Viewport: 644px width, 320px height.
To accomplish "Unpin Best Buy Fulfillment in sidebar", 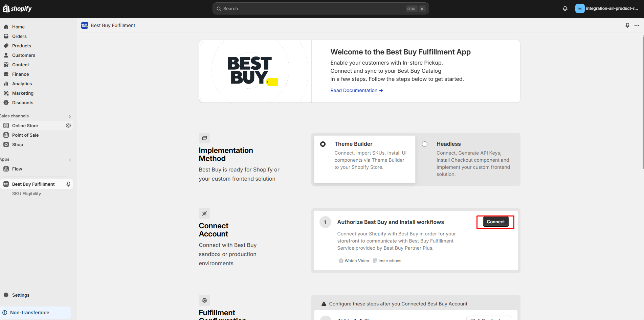I will point(68,184).
